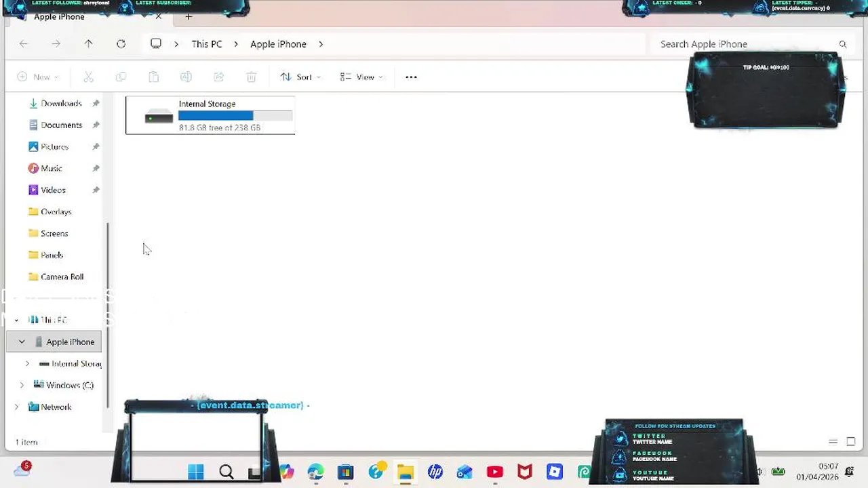The height and width of the screenshot is (488, 868).
Task: Open Pictures in the sidebar
Action: tap(54, 147)
